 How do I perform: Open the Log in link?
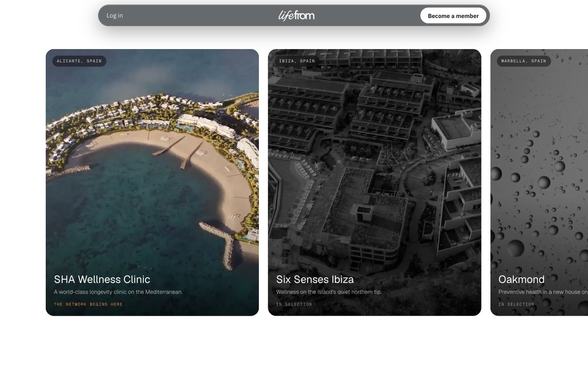[115, 16]
